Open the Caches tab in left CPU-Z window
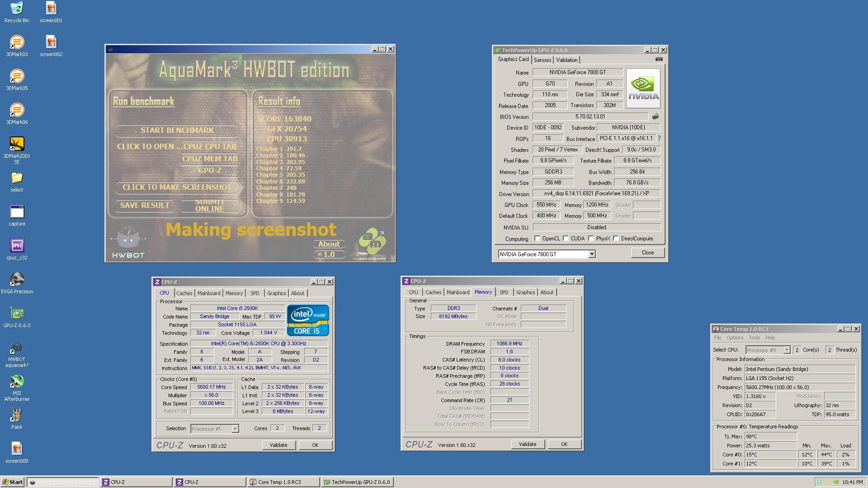868x488 pixels. click(184, 293)
